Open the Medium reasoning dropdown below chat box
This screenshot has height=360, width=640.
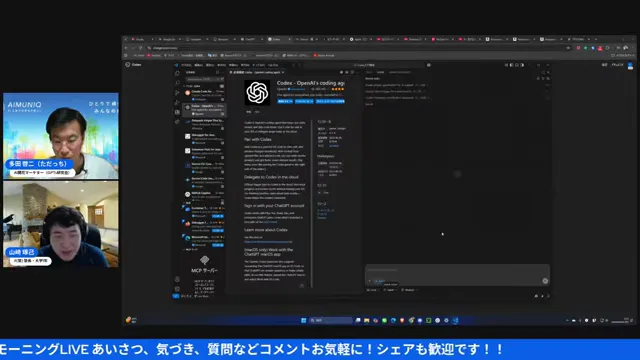click(409, 290)
